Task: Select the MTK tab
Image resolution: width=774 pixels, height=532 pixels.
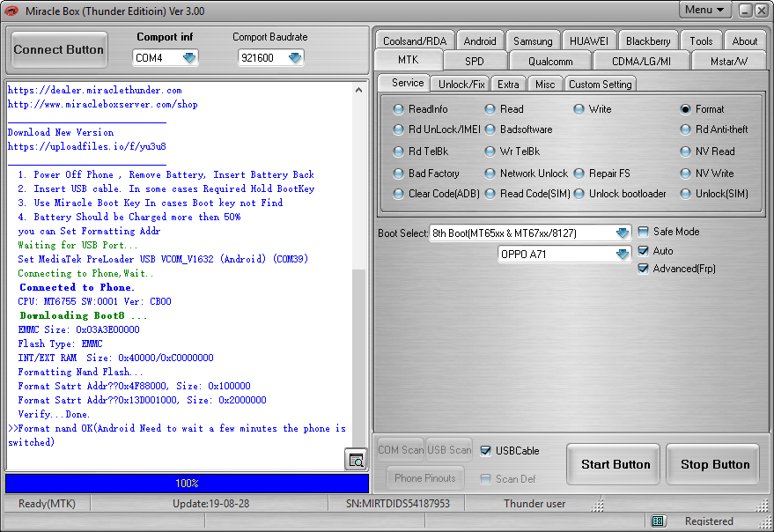Action: tap(409, 60)
